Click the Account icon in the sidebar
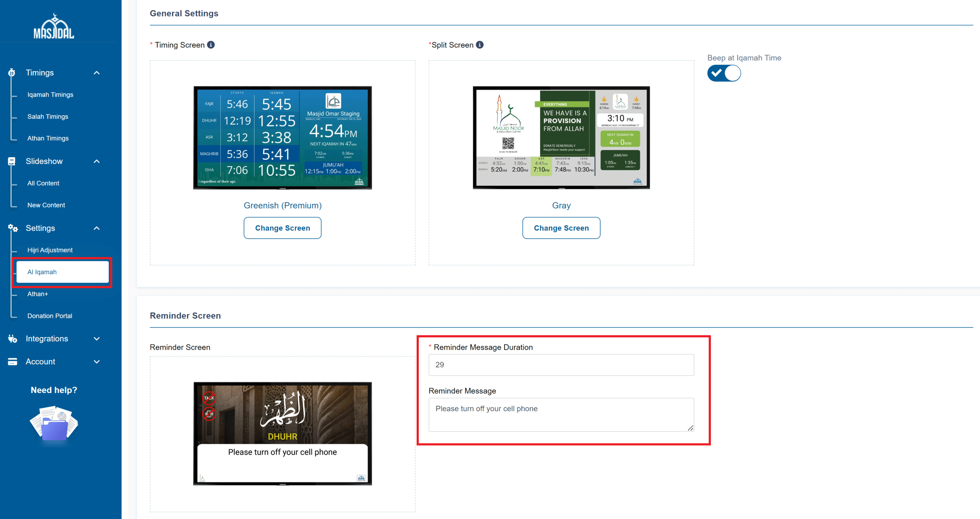The image size is (980, 519). pos(12,361)
